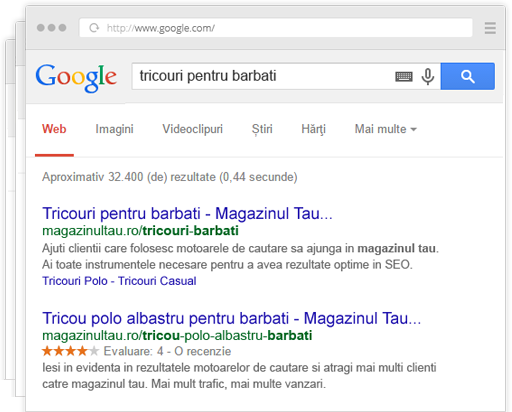Click the magazinultau.ro/tricouri-barbati URL
The width and height of the screenshot is (512, 412).
pyautogui.click(x=140, y=231)
